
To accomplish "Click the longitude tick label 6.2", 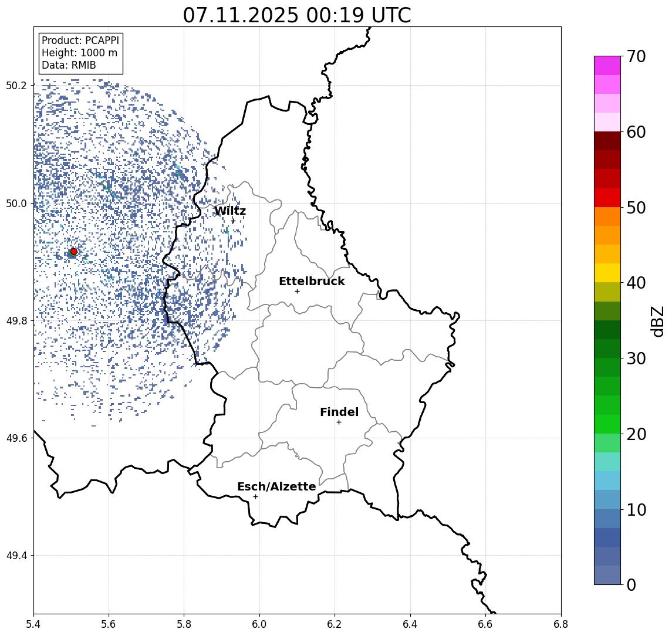I will 335,624.
